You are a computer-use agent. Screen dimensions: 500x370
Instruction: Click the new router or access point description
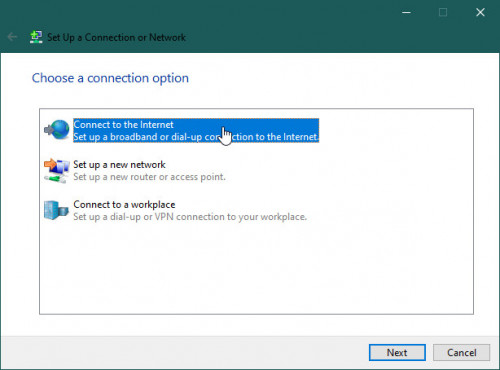[149, 177]
